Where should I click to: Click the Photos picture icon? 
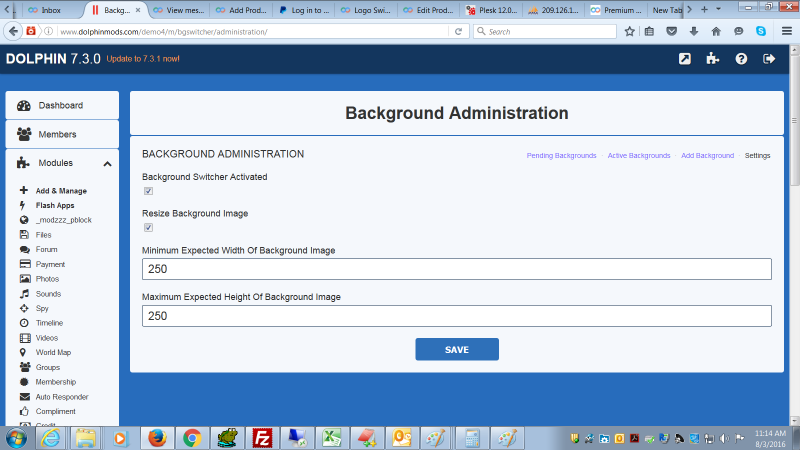point(25,279)
